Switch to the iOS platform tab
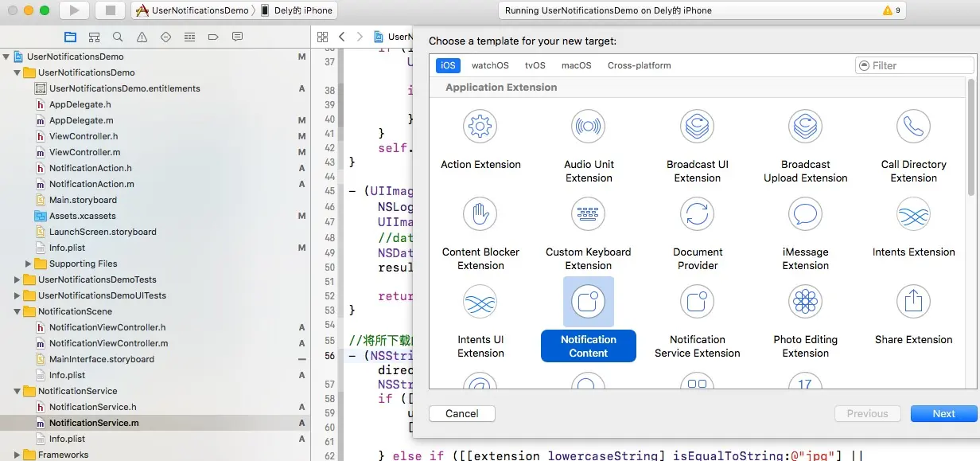This screenshot has width=980, height=461. pyautogui.click(x=448, y=65)
